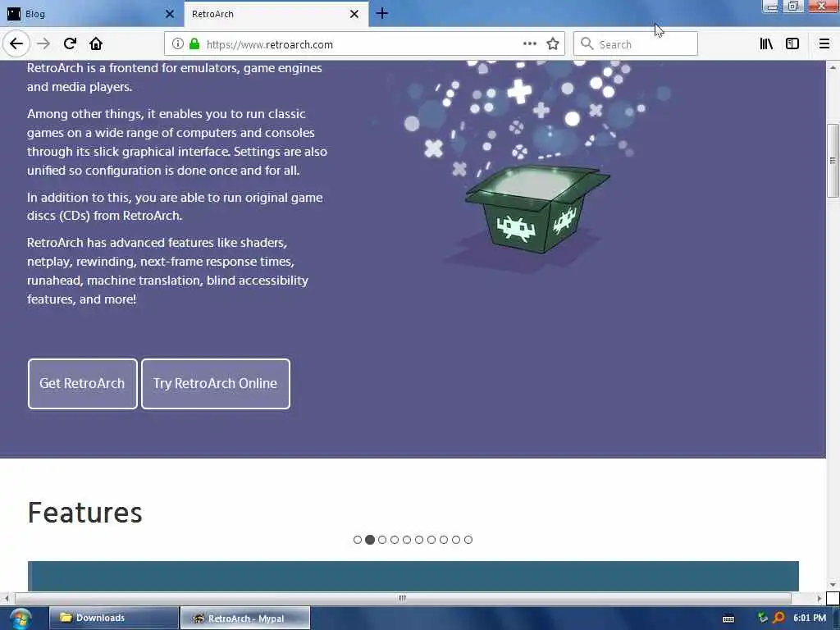Screen dimensions: 840x630
Task: Switch to the Blog tab
Action: pos(91,14)
